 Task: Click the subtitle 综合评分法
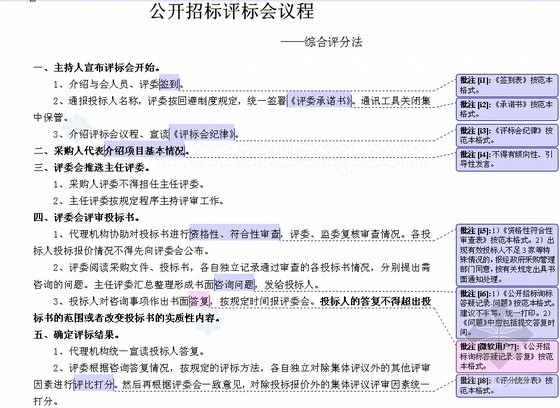coord(333,42)
